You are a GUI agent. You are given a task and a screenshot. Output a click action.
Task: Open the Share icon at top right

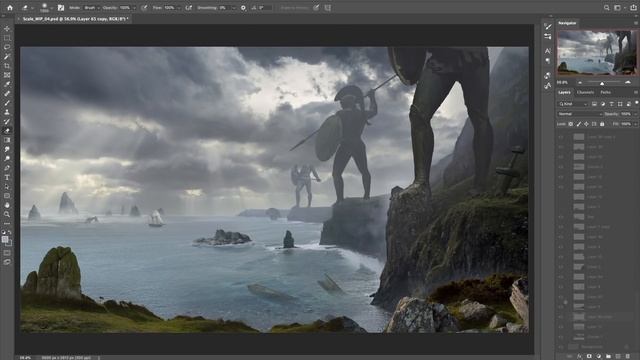tap(633, 7)
